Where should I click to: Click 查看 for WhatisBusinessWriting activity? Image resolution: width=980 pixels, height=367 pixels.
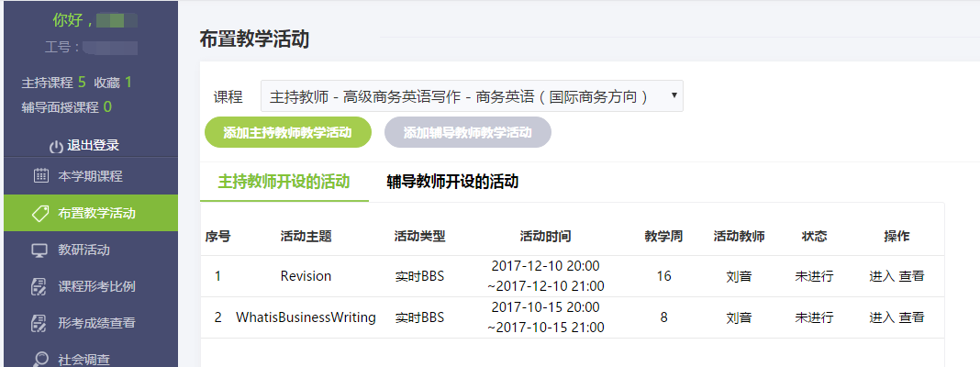tap(911, 317)
